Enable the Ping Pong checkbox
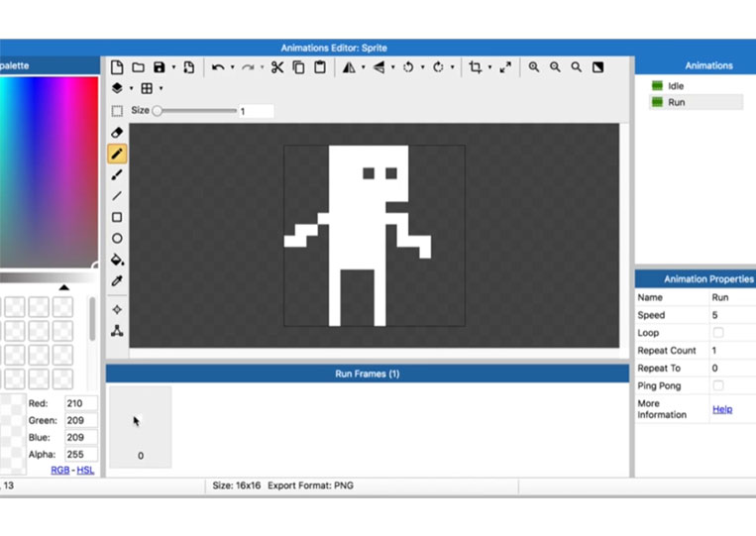This screenshot has height=536, width=756. coord(718,385)
